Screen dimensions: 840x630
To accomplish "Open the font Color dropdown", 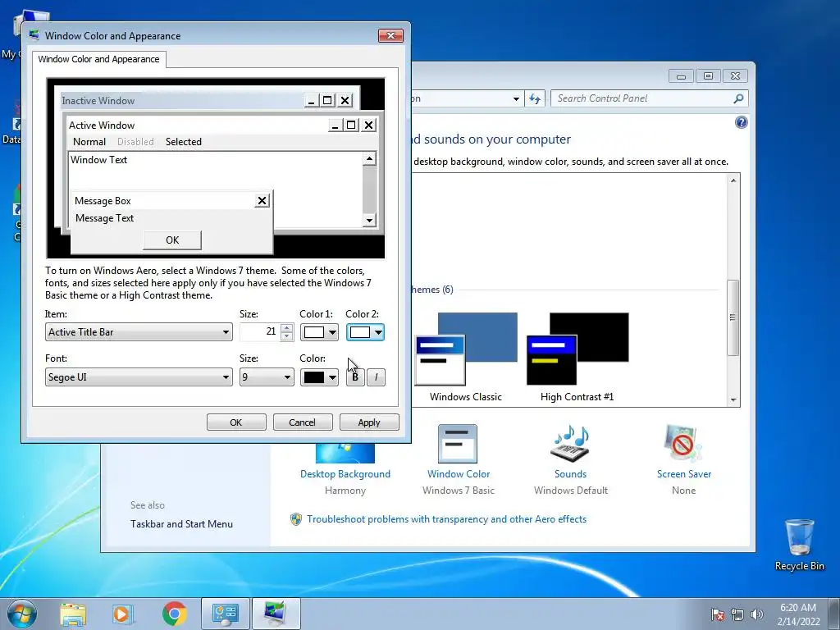I will [319, 377].
